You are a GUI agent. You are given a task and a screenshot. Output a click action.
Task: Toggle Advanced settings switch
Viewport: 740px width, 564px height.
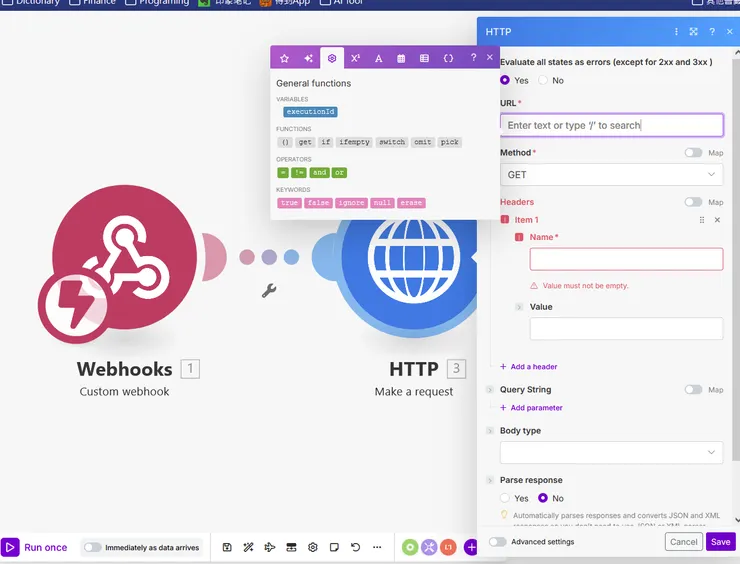[x=497, y=542]
